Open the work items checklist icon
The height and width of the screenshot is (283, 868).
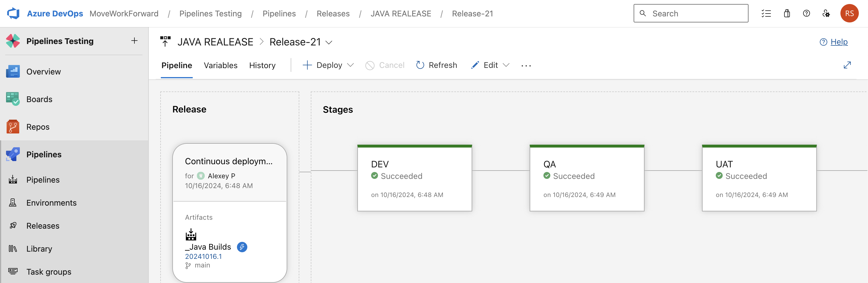766,14
